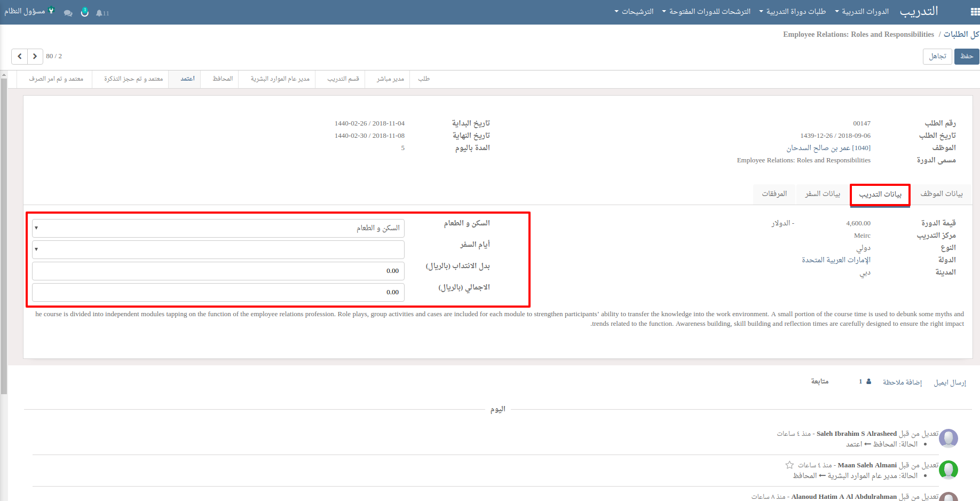The image size is (980, 501).
Task: Open the conversations chat bubbles icon
Action: click(68, 13)
